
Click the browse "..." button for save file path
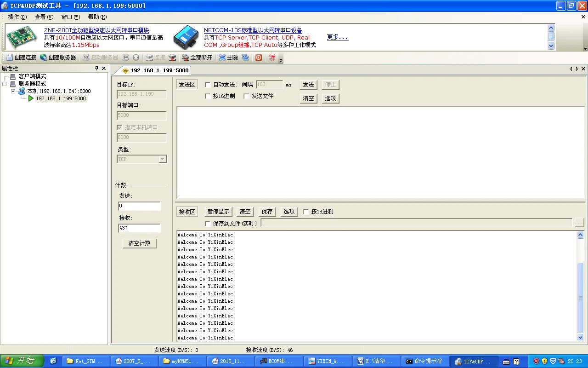579,223
